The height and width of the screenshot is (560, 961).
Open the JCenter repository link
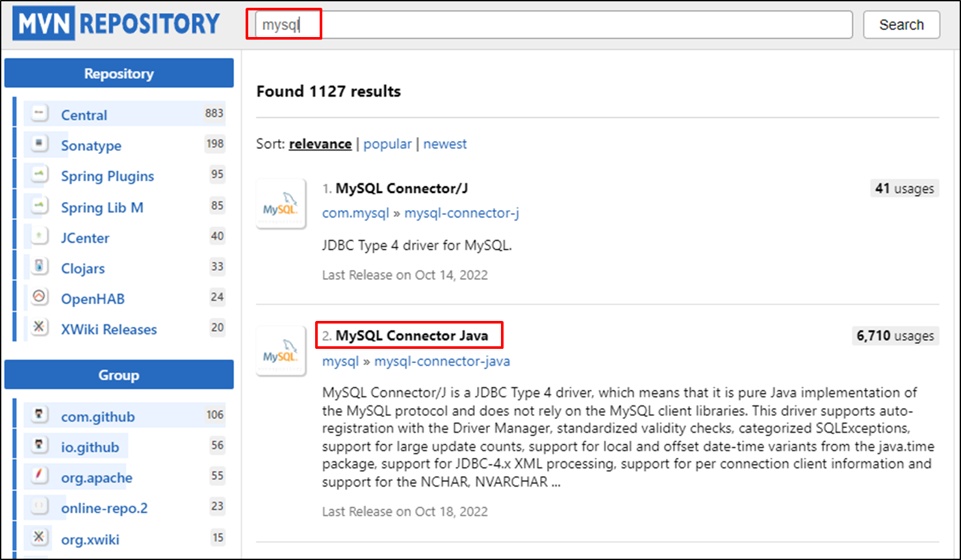(x=85, y=238)
